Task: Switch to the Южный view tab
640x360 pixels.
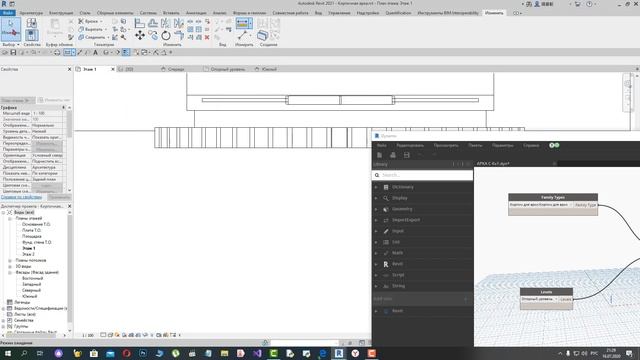Action: click(x=269, y=69)
